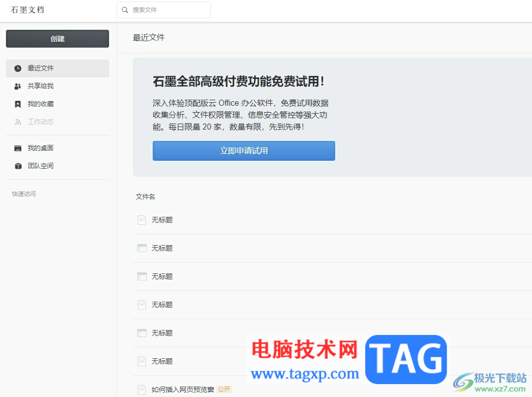Screen dimensions: 532x397
Task: Click the 最近文件 page heading
Action: click(x=149, y=37)
